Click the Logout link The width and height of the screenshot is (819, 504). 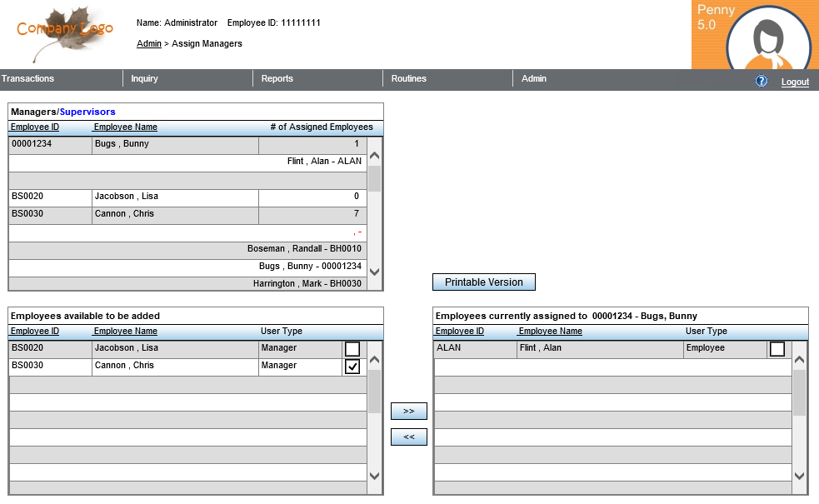pyautogui.click(x=795, y=82)
